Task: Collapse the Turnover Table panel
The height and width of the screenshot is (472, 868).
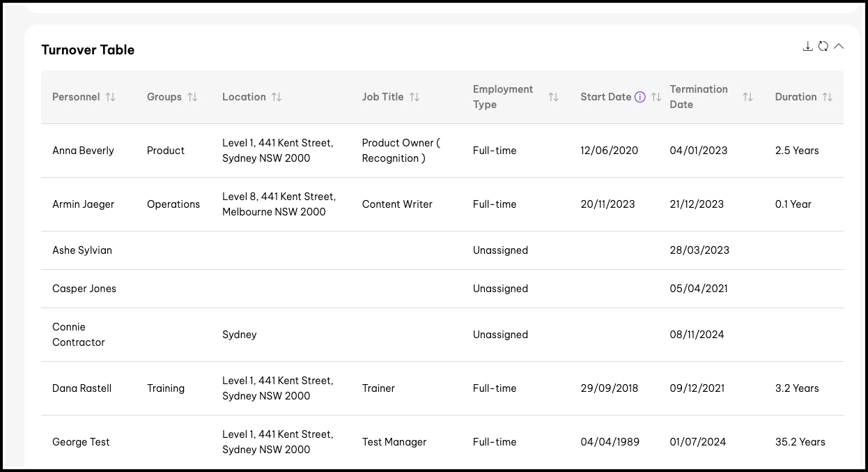Action: (x=839, y=46)
